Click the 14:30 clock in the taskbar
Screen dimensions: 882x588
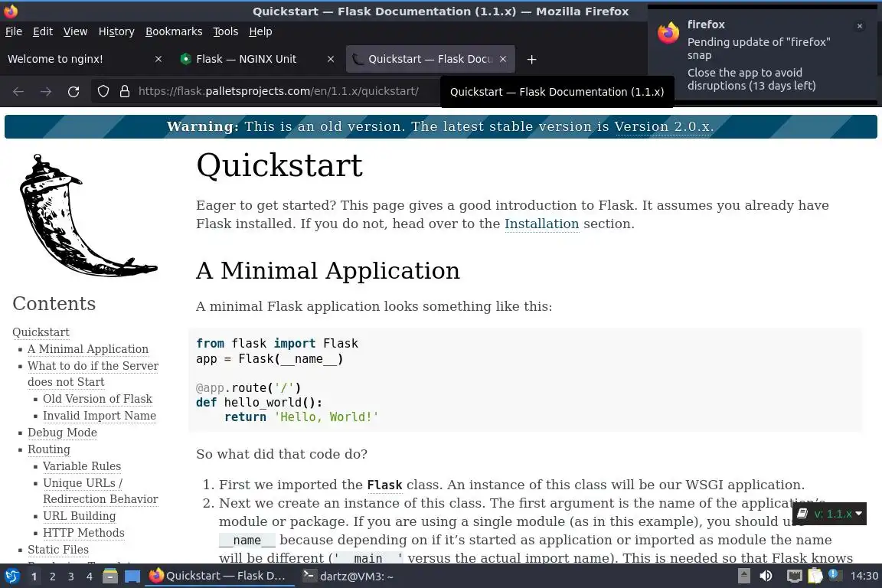(864, 576)
